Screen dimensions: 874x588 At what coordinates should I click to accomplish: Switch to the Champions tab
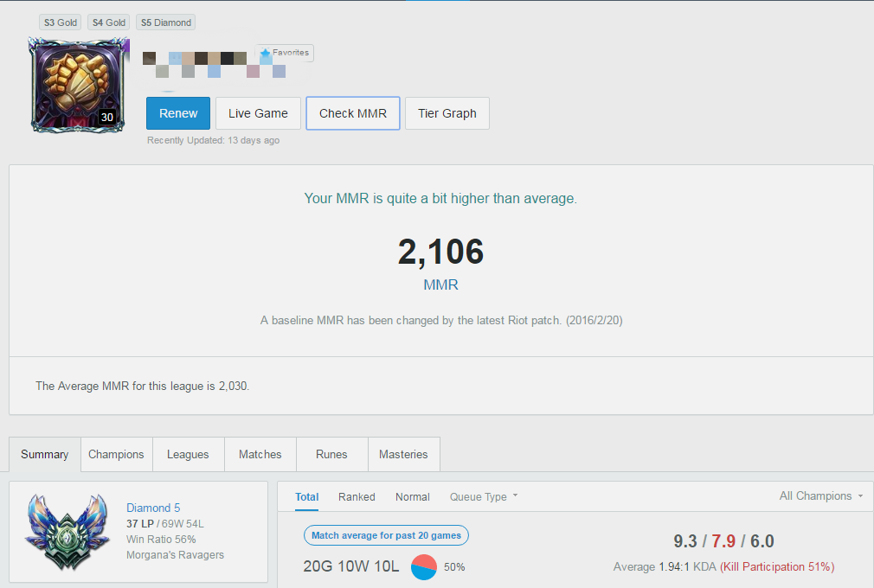coord(116,454)
